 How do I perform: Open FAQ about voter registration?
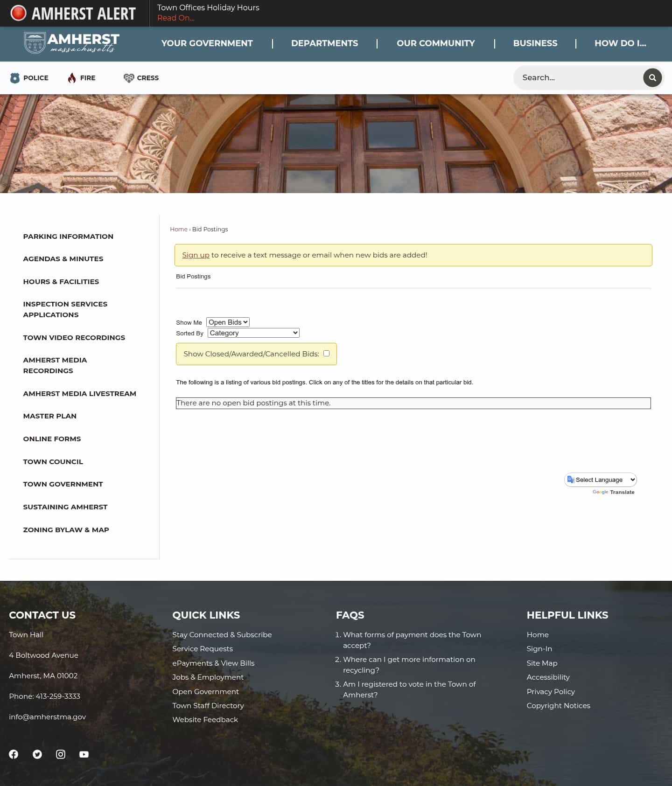coord(409,689)
